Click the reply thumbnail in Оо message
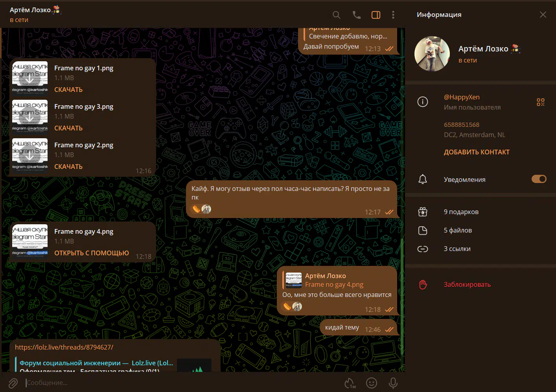 294,280
